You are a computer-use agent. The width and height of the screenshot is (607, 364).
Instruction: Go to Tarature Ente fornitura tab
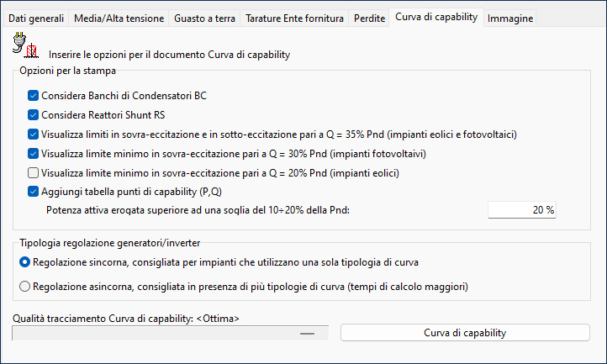point(294,18)
